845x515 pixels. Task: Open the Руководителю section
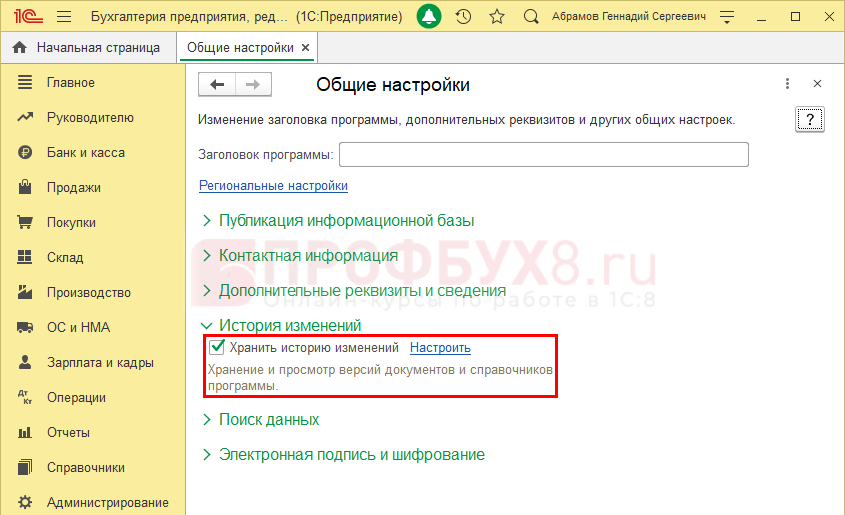click(x=90, y=117)
